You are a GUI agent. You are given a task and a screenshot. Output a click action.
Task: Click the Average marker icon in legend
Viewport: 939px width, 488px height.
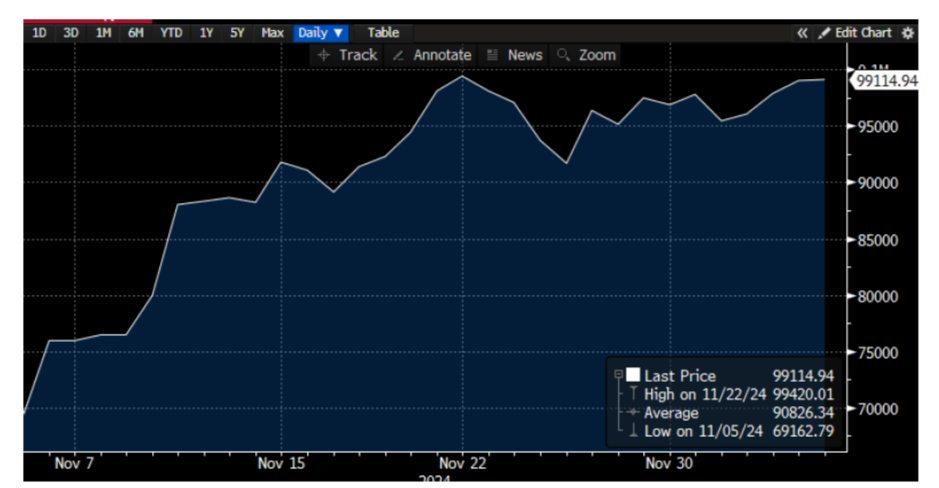tap(632, 413)
